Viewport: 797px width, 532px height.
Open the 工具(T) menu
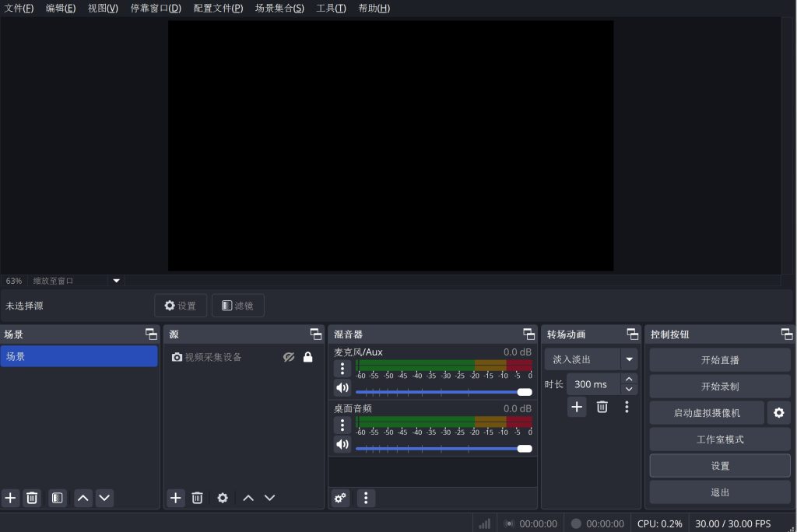(331, 8)
